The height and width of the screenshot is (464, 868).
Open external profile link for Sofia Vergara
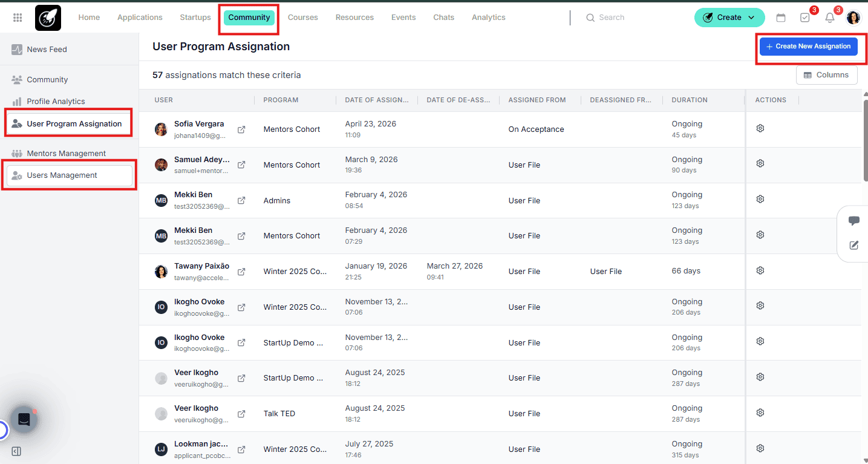point(241,129)
